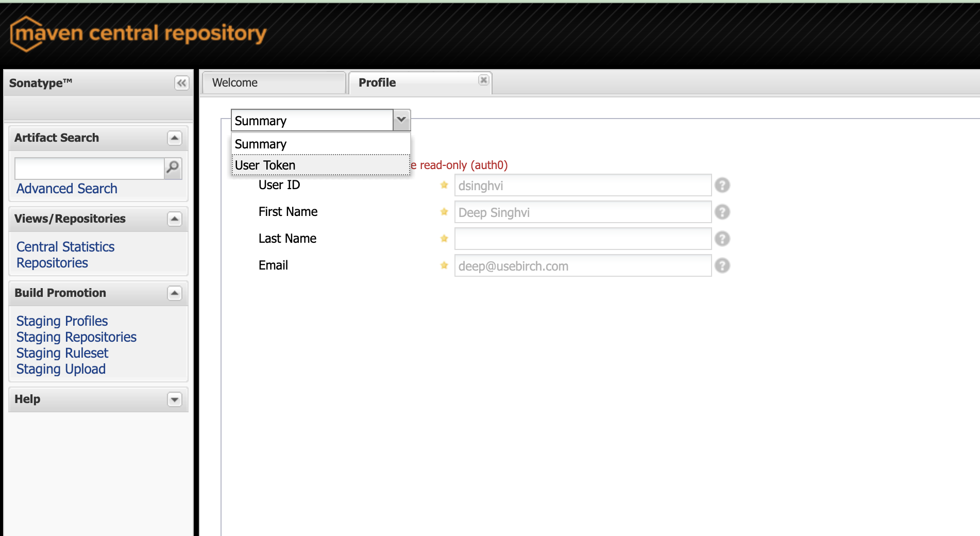Click the Views/Repositories header label
The image size is (980, 536).
pos(70,219)
